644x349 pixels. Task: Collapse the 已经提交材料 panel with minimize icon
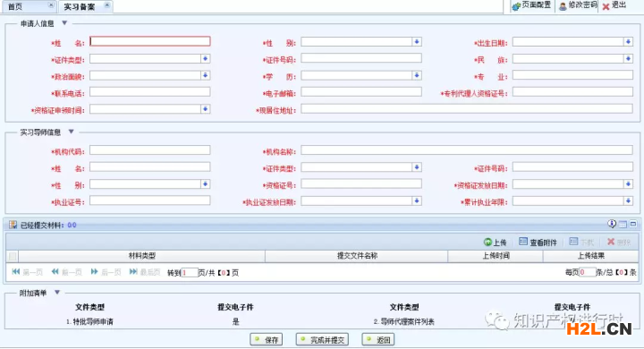[x=633, y=224]
